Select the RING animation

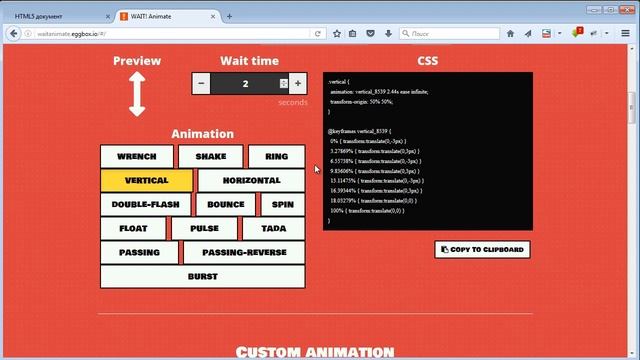tap(276, 156)
